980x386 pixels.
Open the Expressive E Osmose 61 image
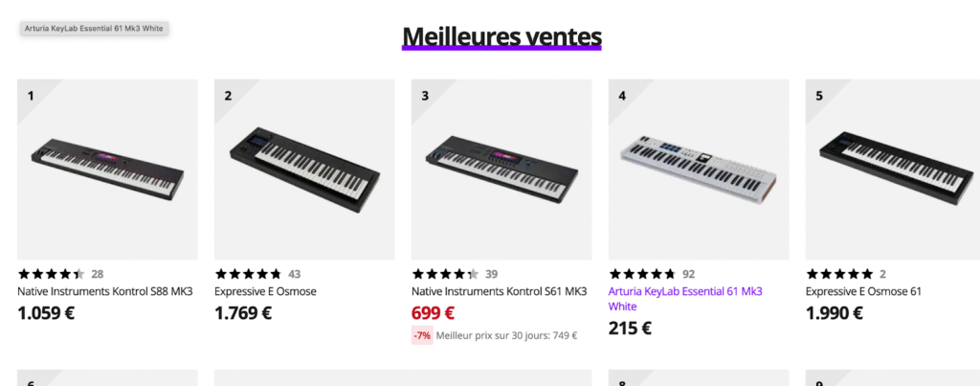(x=892, y=169)
